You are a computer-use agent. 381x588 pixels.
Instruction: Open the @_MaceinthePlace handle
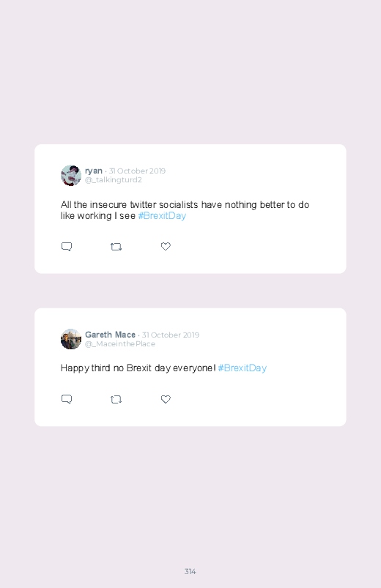(x=120, y=344)
